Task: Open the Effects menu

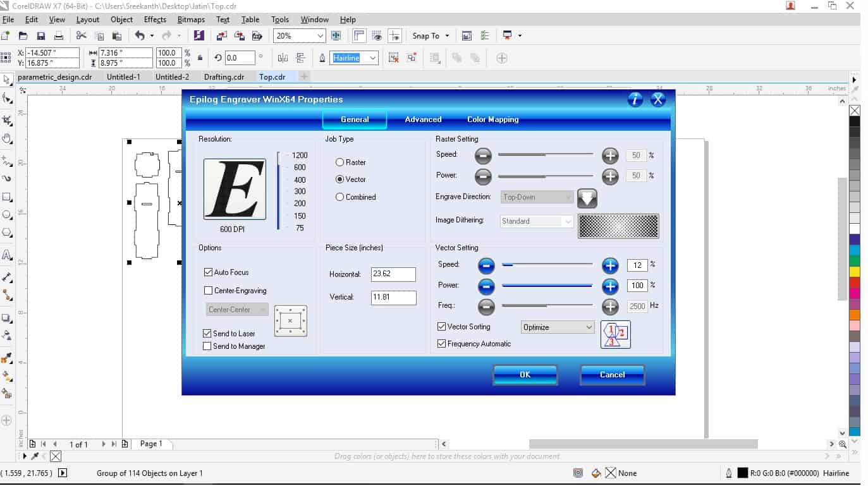Action: (155, 20)
